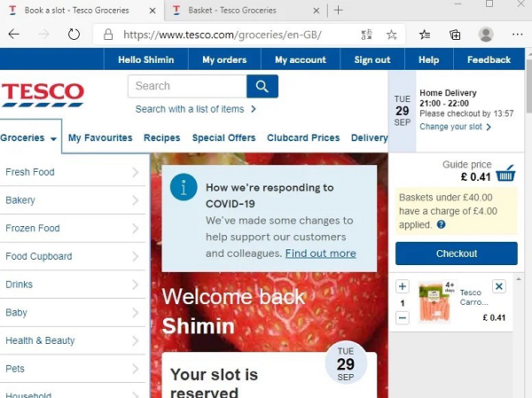Click the Home Delivery 21:00 - 22:00 text
The image size is (532, 398).
(448, 98)
